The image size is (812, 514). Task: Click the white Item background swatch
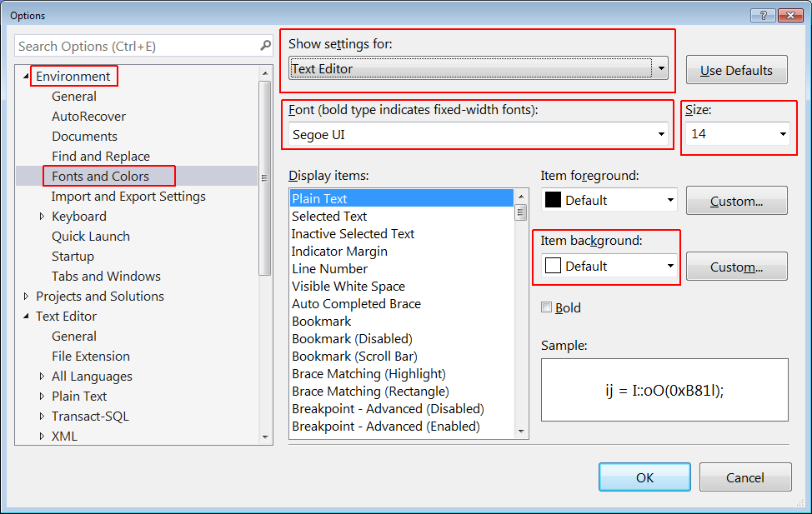tap(553, 266)
